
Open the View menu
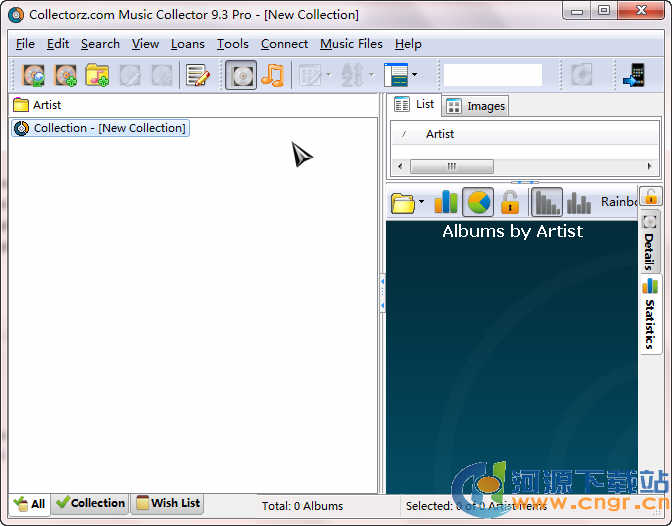point(145,44)
